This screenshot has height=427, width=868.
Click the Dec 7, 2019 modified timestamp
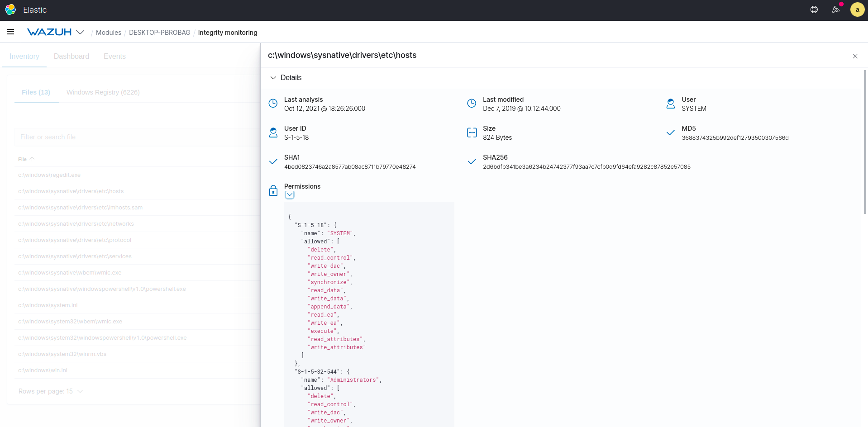[x=522, y=109]
